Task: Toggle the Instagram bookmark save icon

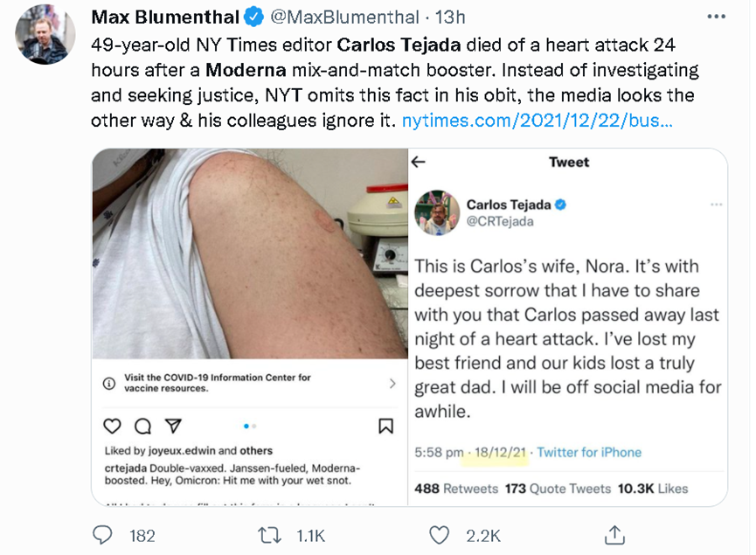Action: click(x=385, y=426)
